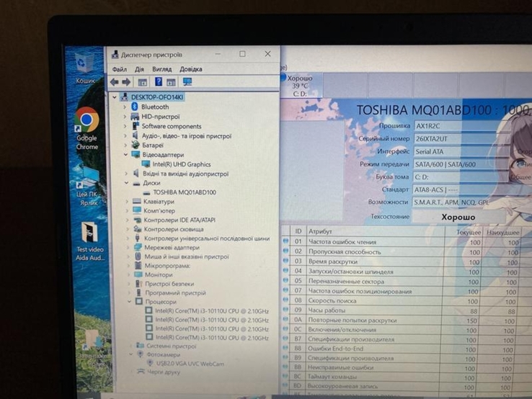This screenshot has height=399, width=532.
Task: Select the Клавіатури category icon
Action: pos(137,202)
